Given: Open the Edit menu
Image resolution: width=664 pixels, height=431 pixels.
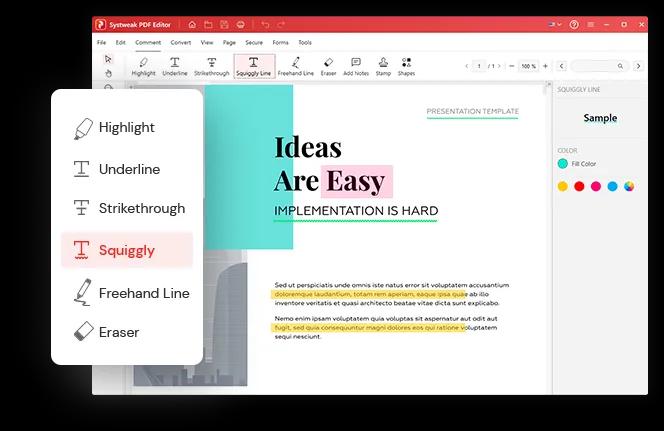Looking at the screenshot, I should click(121, 42).
